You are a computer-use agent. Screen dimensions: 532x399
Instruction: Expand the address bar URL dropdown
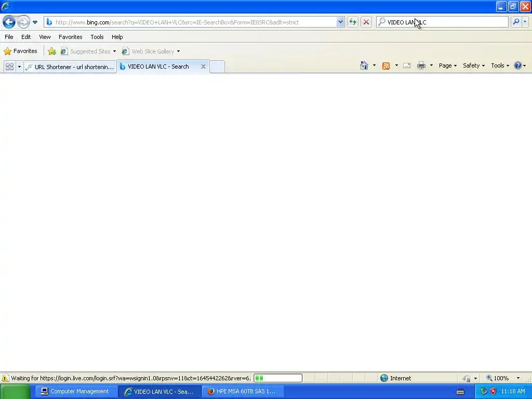[x=340, y=22]
